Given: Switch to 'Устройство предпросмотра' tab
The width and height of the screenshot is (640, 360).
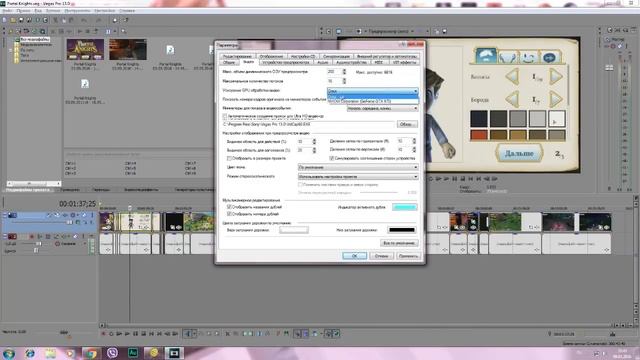Looking at the screenshot, I should pyautogui.click(x=286, y=63).
